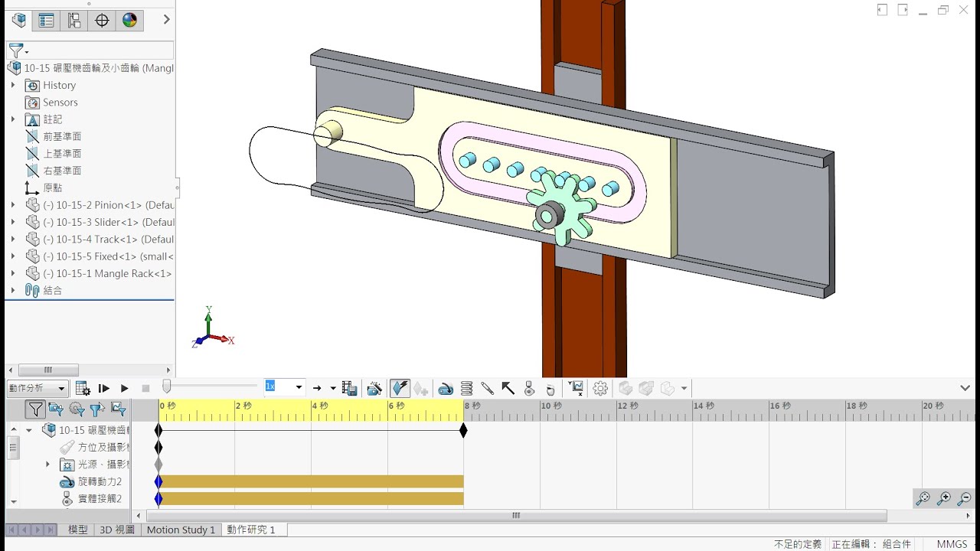Screen dimensions: 980x551
Task: Toggle the Filter Animated icon
Action: pos(56,409)
